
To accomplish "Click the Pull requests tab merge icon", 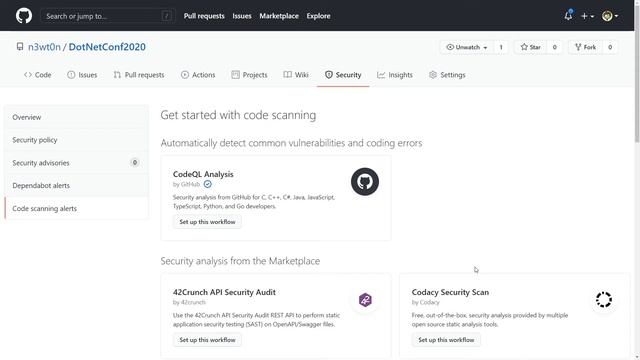I will [x=117, y=75].
